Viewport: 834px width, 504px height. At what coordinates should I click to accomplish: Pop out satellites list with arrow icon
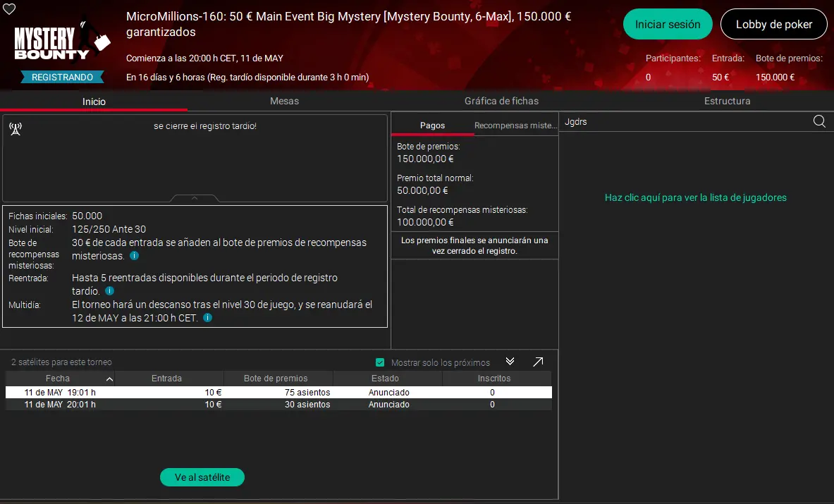[538, 362]
